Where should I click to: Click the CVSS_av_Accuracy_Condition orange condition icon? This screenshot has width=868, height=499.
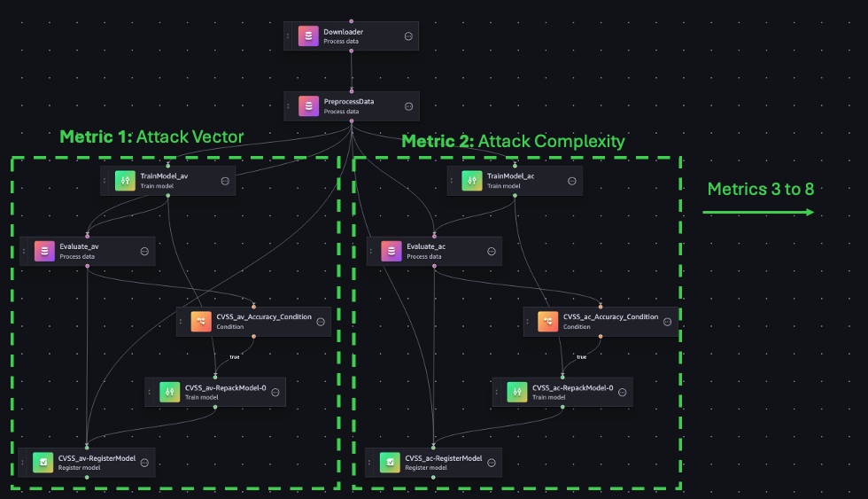pyautogui.click(x=201, y=321)
